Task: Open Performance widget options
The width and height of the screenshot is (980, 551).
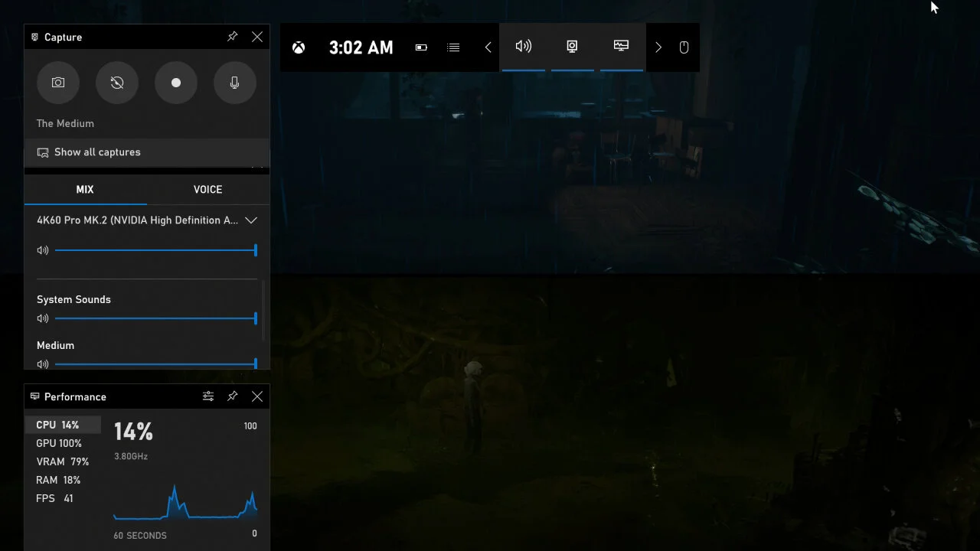Action: (x=208, y=396)
